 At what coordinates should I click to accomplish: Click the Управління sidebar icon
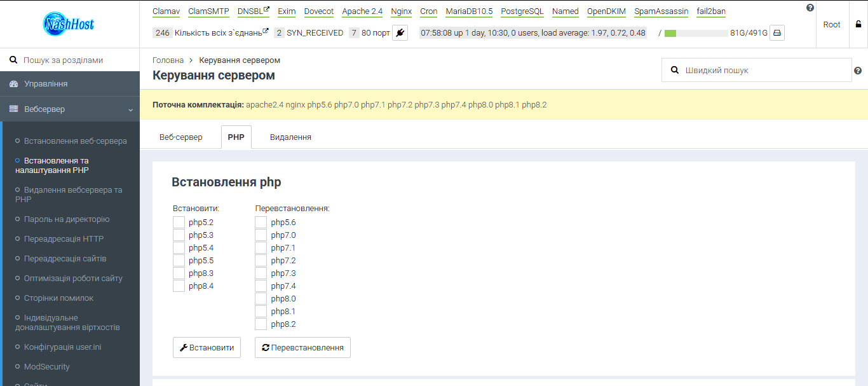tap(13, 83)
